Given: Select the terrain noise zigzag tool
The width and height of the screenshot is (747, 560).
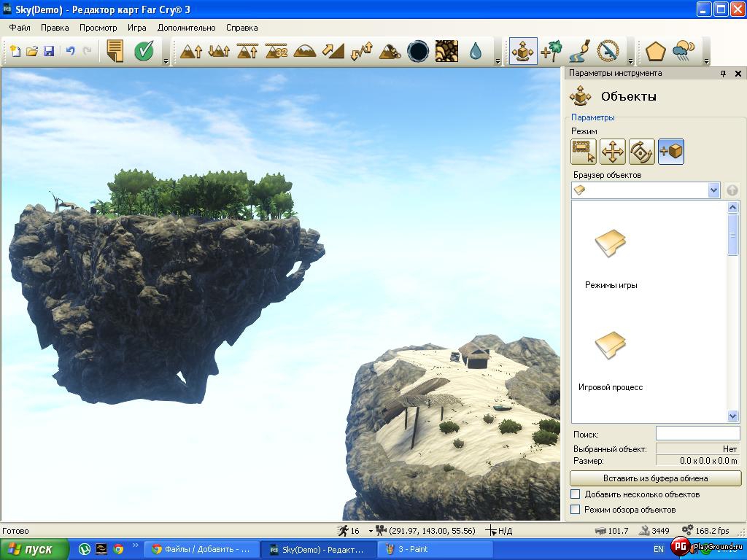Looking at the screenshot, I should [362, 51].
